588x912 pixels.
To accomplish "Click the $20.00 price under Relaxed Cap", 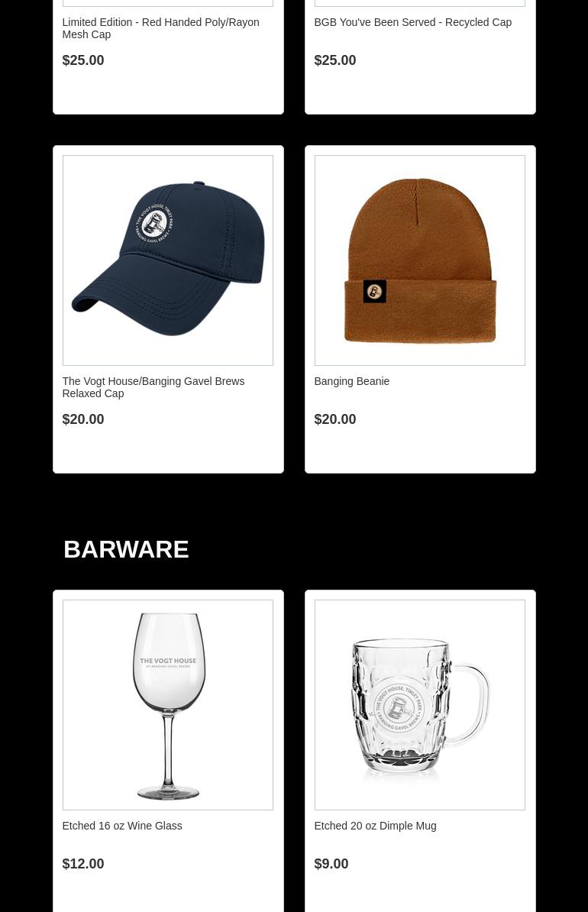I will [82, 419].
